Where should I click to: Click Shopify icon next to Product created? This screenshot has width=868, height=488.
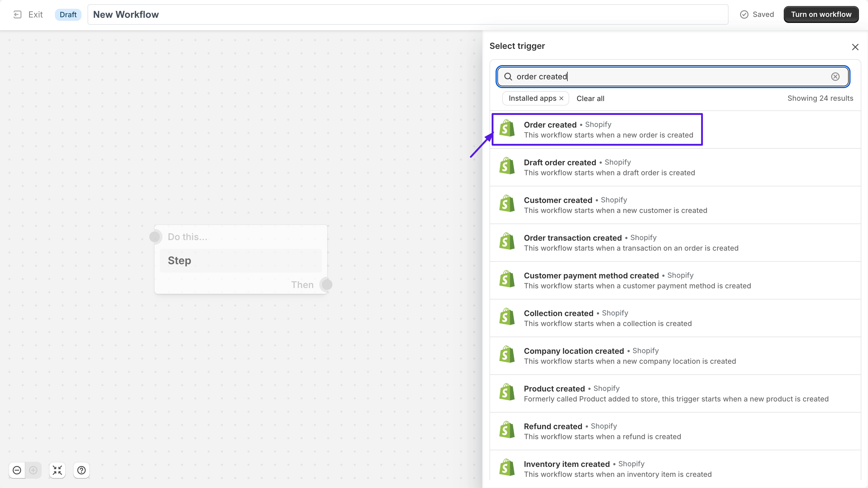click(x=507, y=392)
